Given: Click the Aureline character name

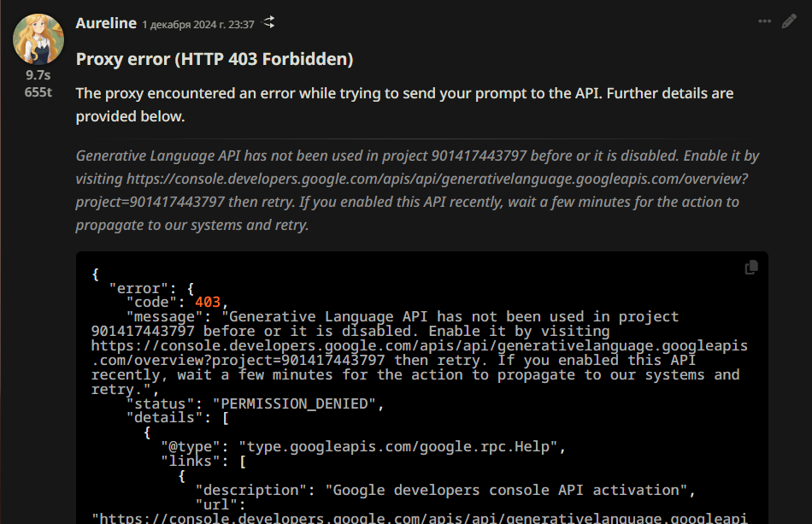Looking at the screenshot, I should click(106, 23).
